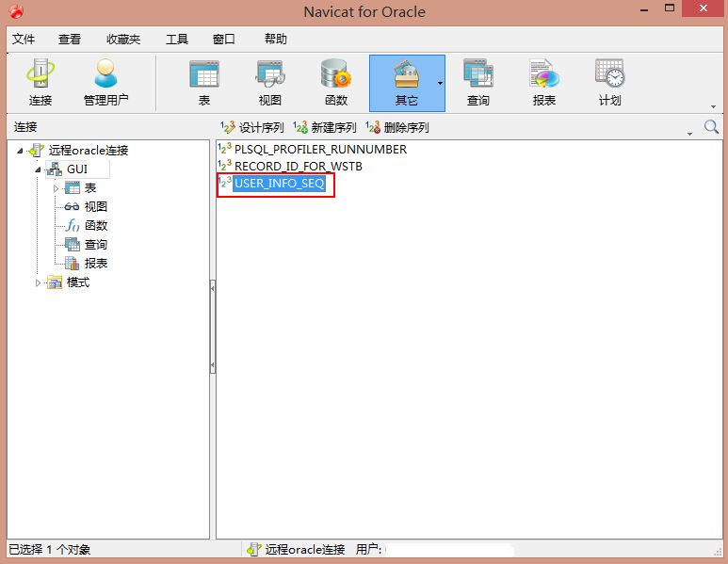This screenshot has height=564, width=728.
Task: Open the 其它 dropdown arrow
Action: tap(440, 84)
